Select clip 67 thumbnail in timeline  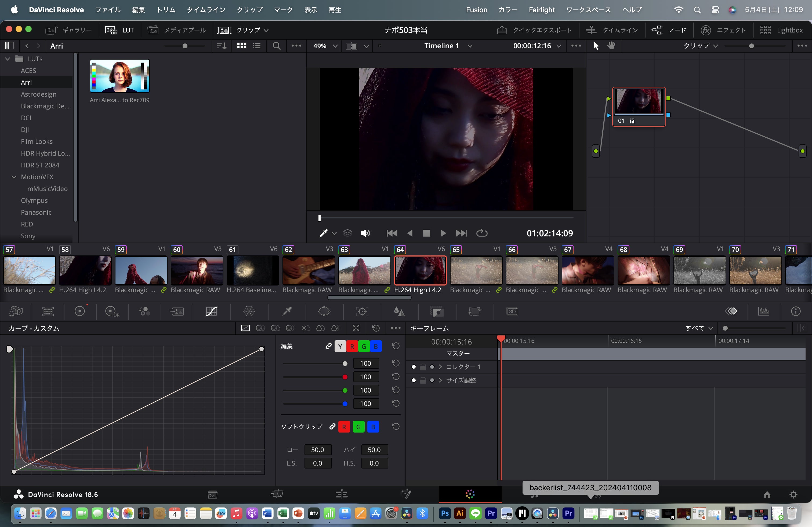tap(588, 270)
